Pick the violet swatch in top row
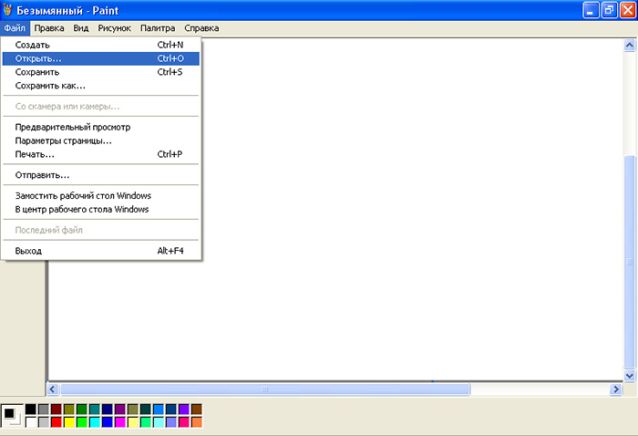This screenshot has height=436, width=638. [x=184, y=409]
